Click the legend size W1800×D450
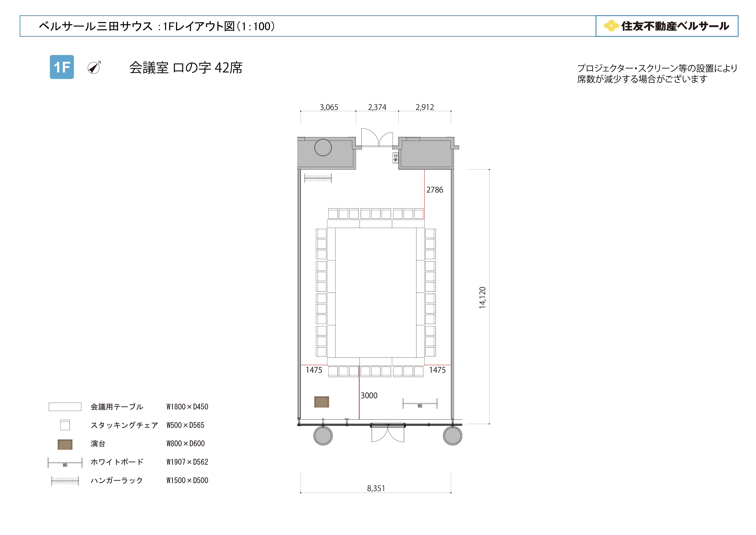Viewport: 756px width, 535px height. click(x=187, y=407)
